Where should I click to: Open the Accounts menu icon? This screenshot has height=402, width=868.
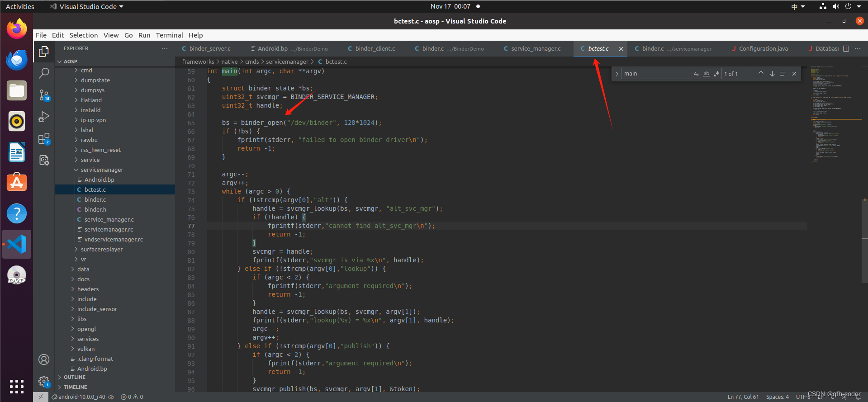coord(44,359)
